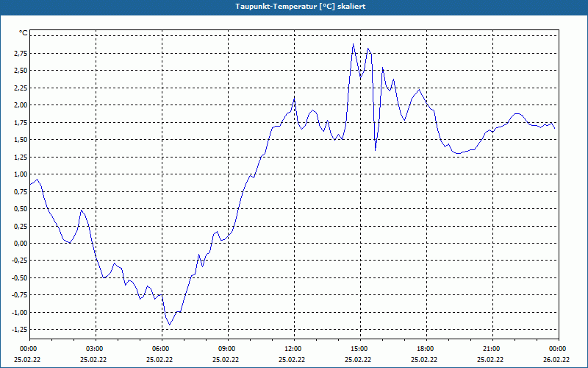This screenshot has width=588, height=368.
Task: Click the 0,75 y-axis label
Action: pos(21,191)
